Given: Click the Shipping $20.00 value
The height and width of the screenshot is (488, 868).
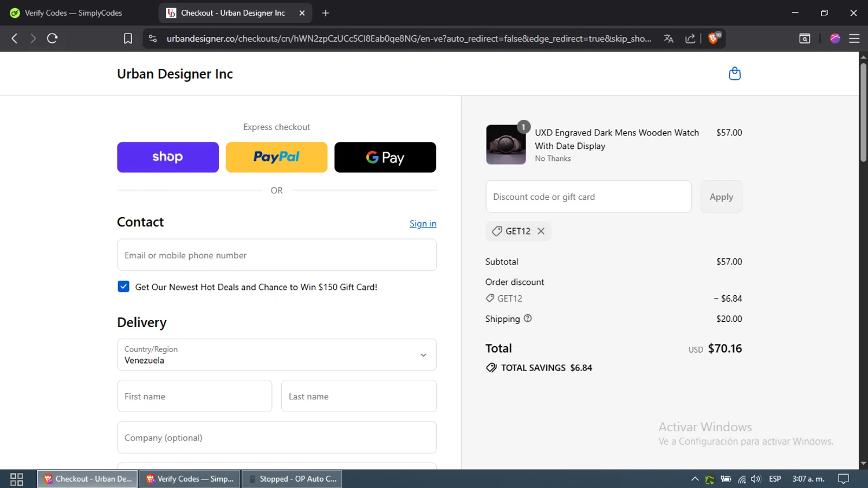Looking at the screenshot, I should 729,319.
